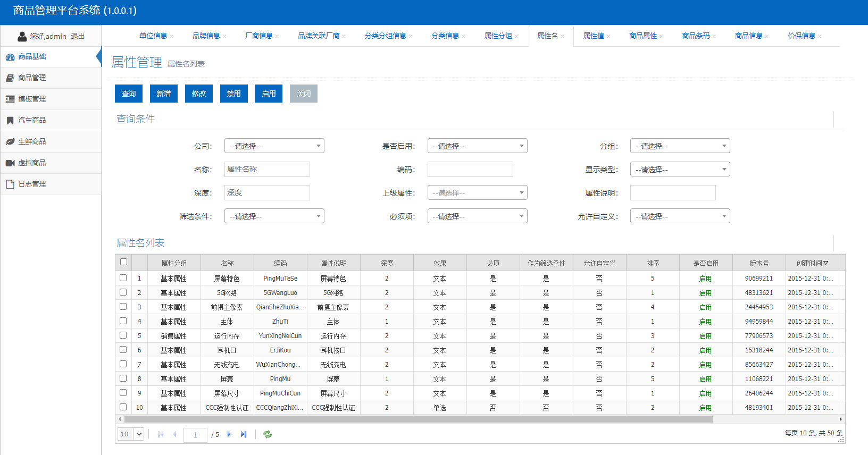Focus the 属性说明 input field
Viewport: 868px width, 455px height.
[673, 193]
